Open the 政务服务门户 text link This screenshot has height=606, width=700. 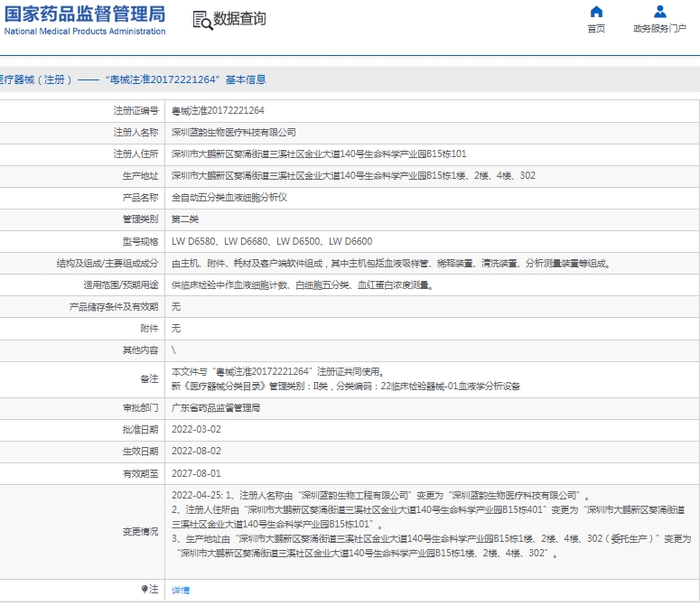[659, 29]
